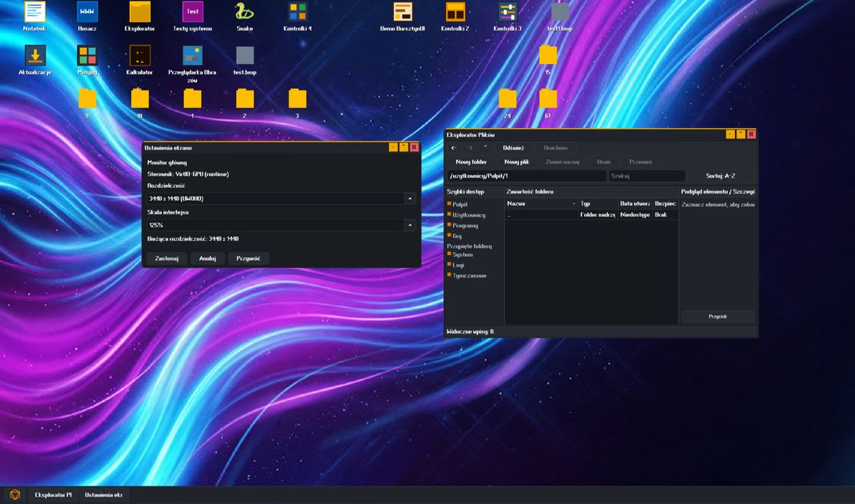Expand the Rozdzielczość resolution dropdown

410,199
